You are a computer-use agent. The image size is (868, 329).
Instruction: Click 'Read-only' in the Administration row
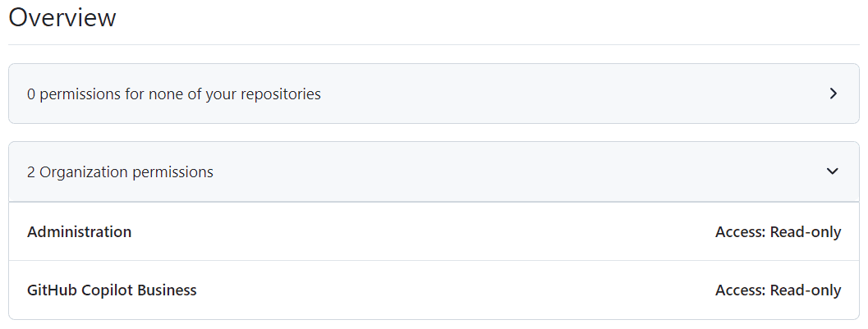806,232
